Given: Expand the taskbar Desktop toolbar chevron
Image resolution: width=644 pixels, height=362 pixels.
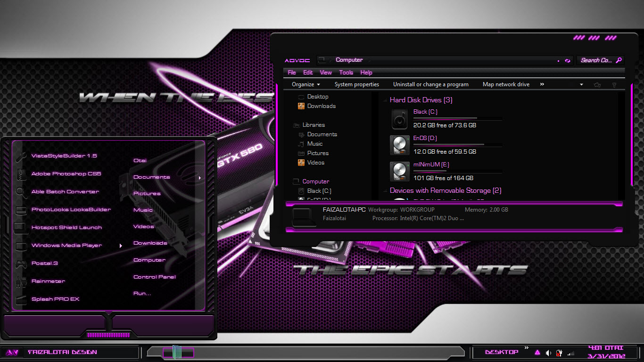Looking at the screenshot, I should [x=527, y=348].
